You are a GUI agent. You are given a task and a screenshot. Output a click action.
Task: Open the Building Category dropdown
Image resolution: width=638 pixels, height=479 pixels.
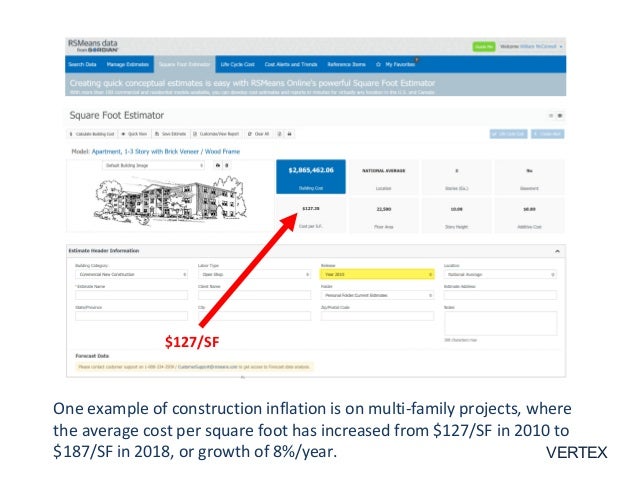coord(131,274)
